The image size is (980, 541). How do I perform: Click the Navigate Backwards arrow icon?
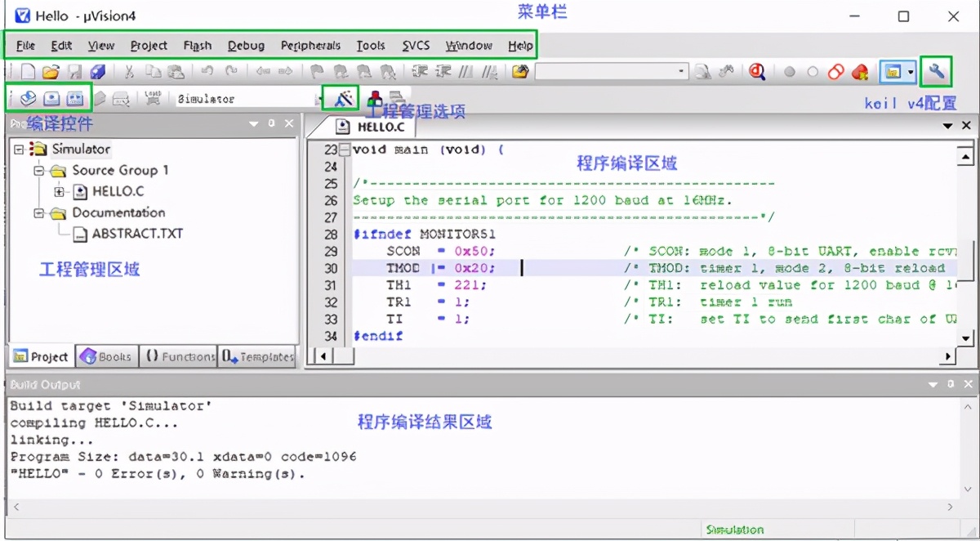pyautogui.click(x=262, y=71)
